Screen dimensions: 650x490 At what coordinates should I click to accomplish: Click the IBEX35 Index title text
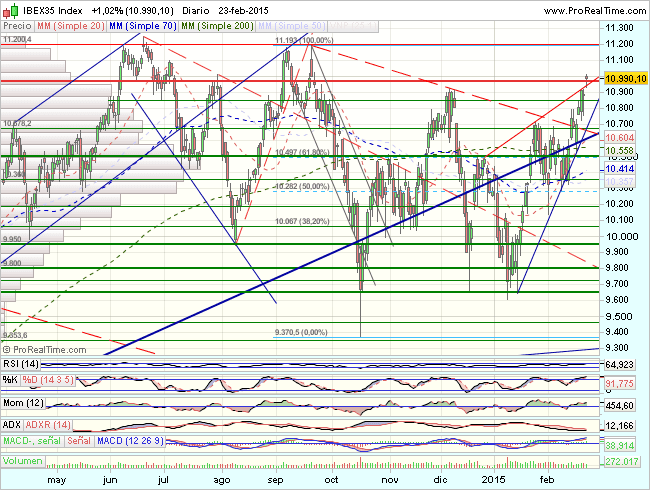pos(53,11)
